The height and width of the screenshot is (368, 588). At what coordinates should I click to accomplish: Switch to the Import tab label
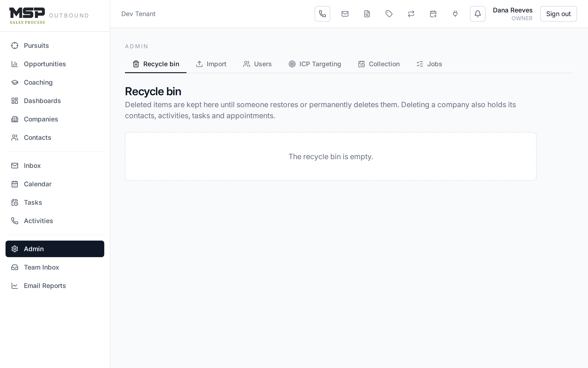click(x=216, y=64)
